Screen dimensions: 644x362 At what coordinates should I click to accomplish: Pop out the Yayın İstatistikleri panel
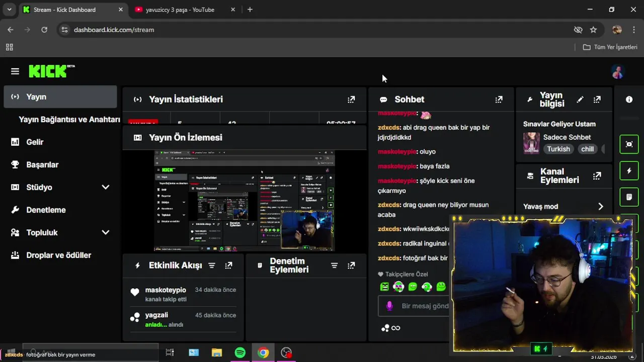[x=351, y=100]
